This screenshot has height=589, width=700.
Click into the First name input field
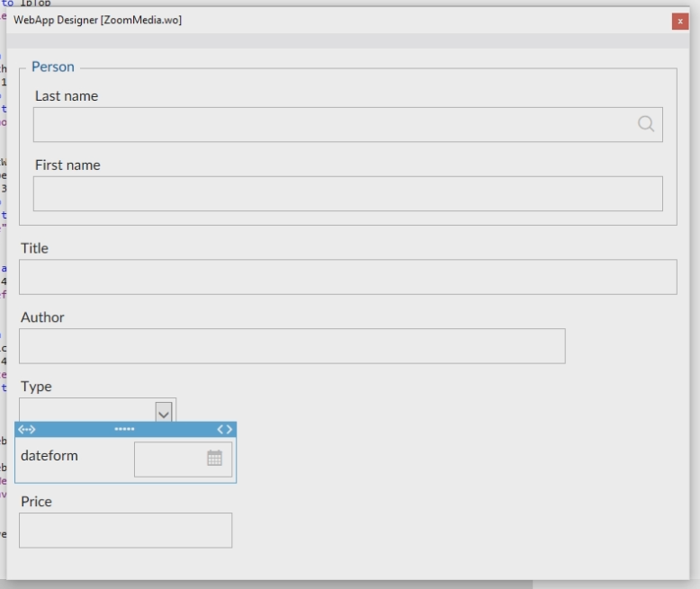tap(347, 193)
